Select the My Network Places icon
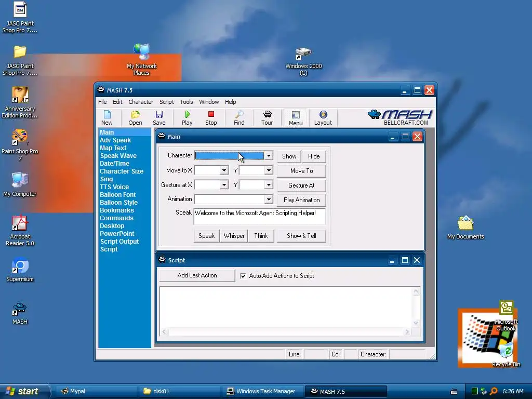The image size is (532, 399). pyautogui.click(x=141, y=60)
